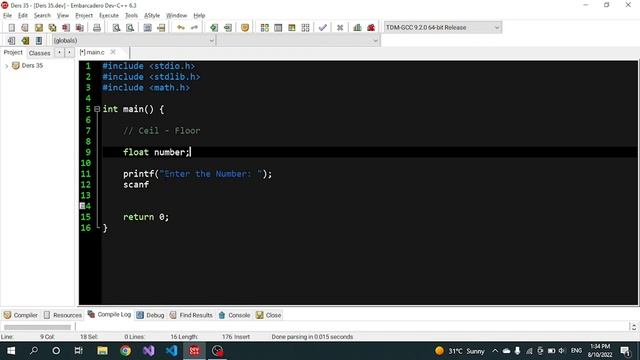Select the main.c editor tab
The image size is (640, 360).
[93, 52]
